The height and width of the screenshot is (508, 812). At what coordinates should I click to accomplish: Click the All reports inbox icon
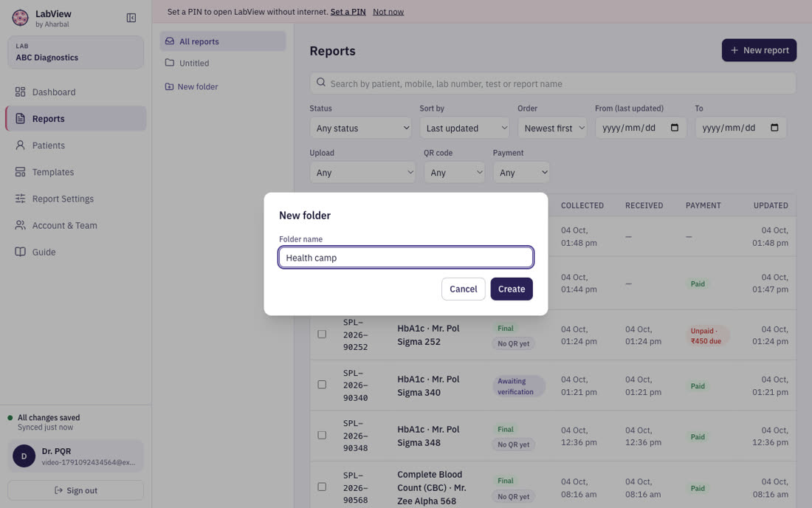pyautogui.click(x=169, y=41)
